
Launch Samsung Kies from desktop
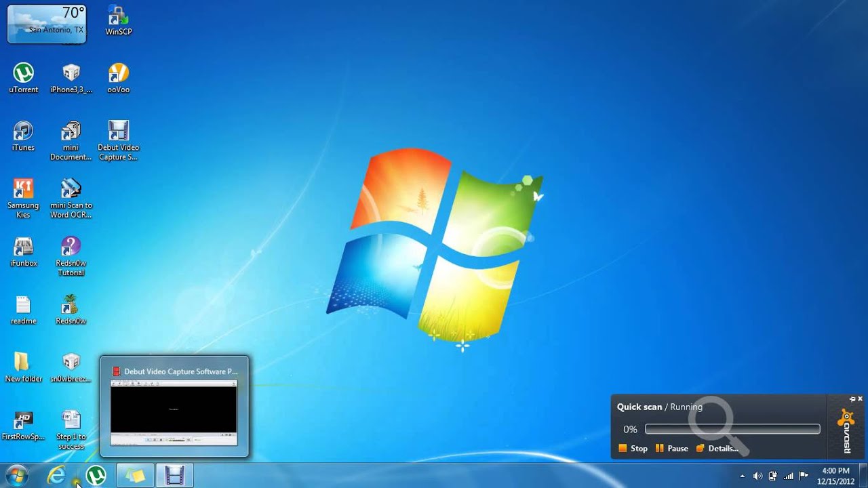tap(23, 199)
